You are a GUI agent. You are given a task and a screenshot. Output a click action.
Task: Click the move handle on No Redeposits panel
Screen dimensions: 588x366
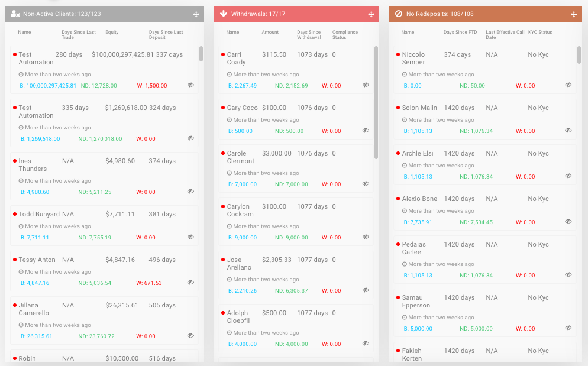(574, 13)
